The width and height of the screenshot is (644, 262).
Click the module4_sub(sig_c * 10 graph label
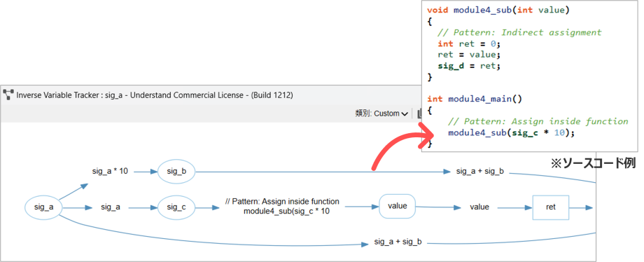tap(286, 212)
